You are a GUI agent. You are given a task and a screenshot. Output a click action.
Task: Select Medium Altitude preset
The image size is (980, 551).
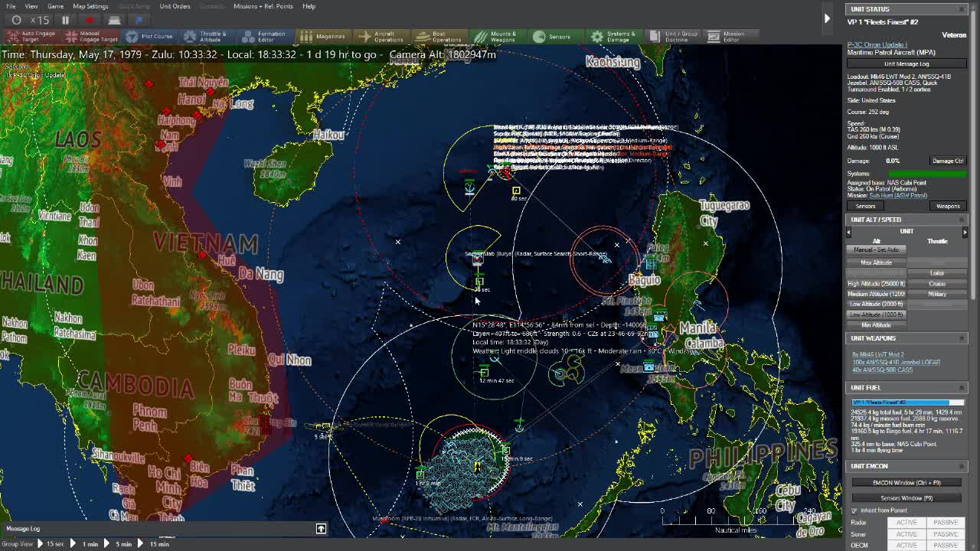[x=877, y=294]
